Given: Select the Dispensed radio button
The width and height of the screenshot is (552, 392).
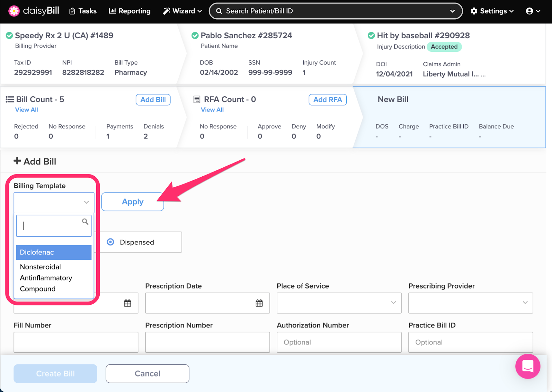Looking at the screenshot, I should coord(110,242).
